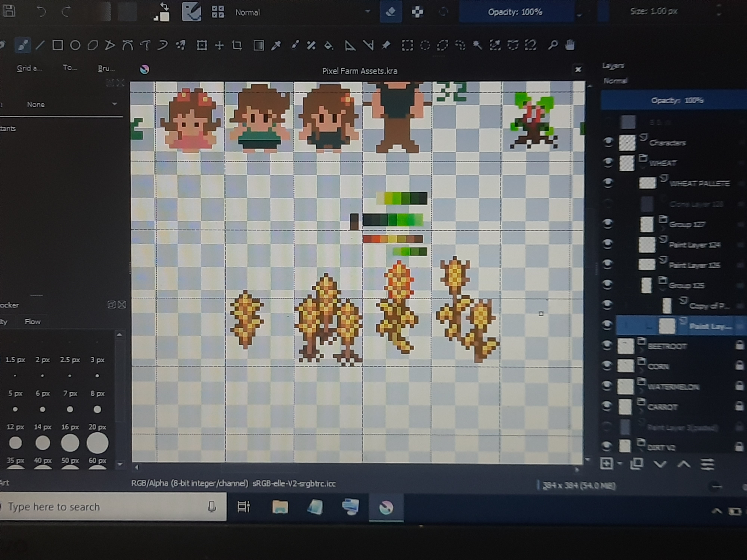This screenshot has width=747, height=560.
Task: Switch to the Tool options tab
Action: [x=70, y=68]
